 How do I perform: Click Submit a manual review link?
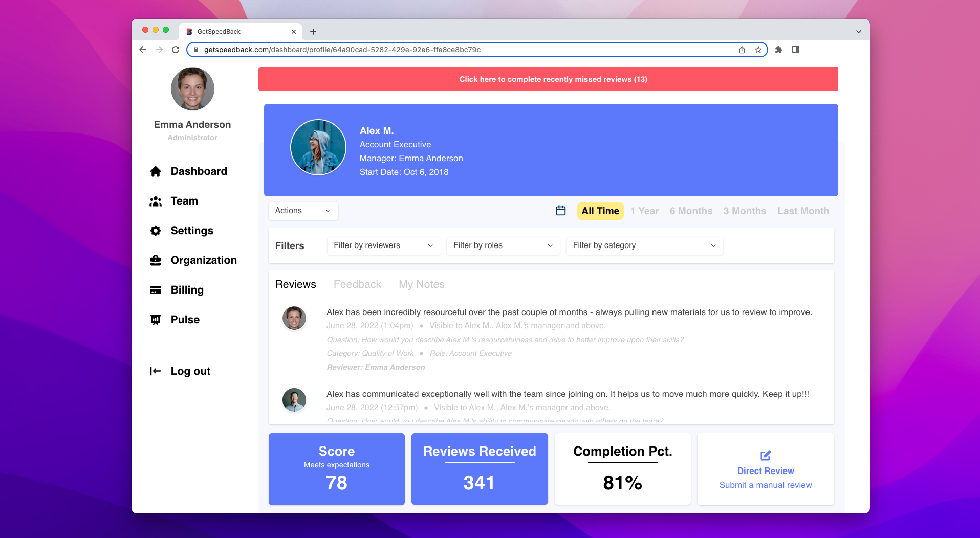[x=765, y=485]
